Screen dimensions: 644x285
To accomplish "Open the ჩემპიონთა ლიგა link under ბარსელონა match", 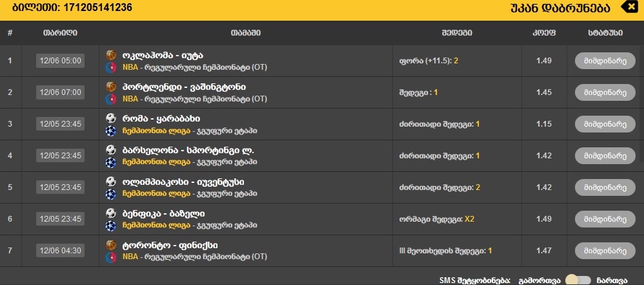I will pyautogui.click(x=147, y=162).
